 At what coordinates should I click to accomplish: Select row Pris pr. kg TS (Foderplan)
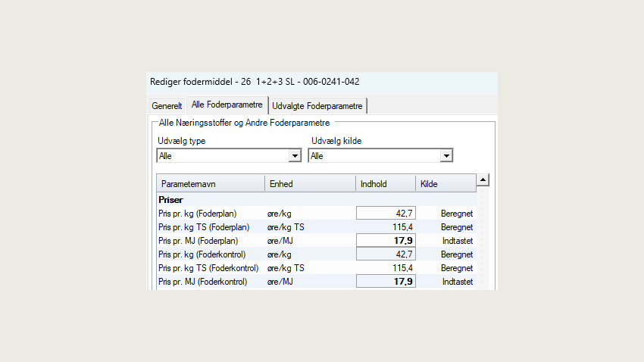pos(317,227)
